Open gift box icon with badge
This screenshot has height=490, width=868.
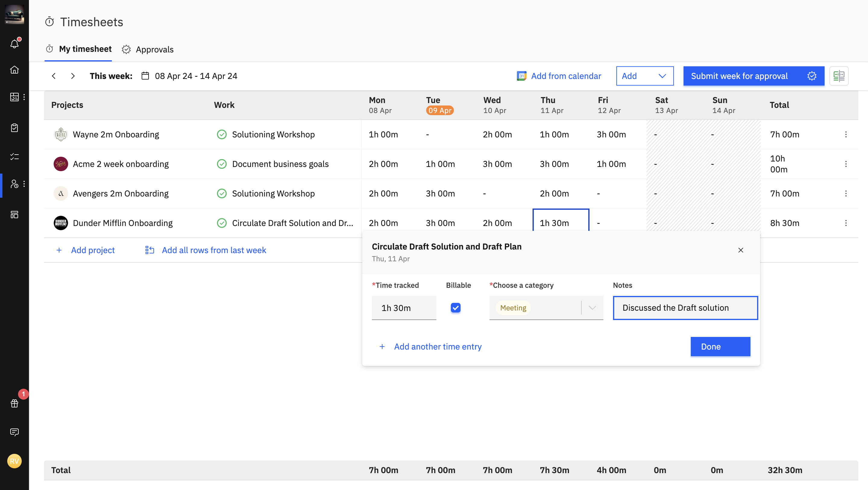pyautogui.click(x=14, y=404)
